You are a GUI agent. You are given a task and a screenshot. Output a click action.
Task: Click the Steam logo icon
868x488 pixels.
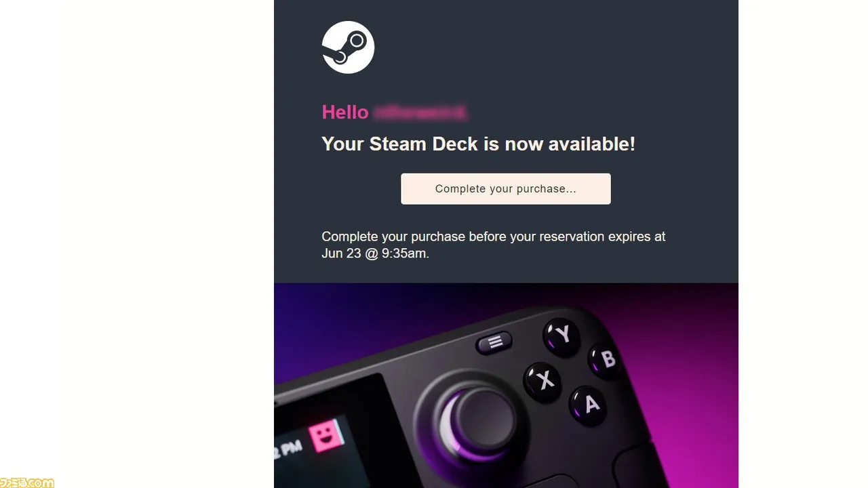coord(348,47)
